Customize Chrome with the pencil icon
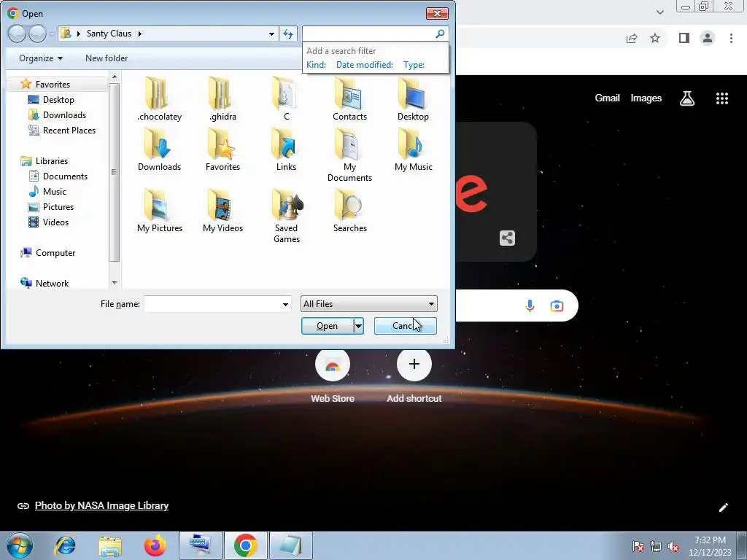747x560 pixels. tap(723, 507)
